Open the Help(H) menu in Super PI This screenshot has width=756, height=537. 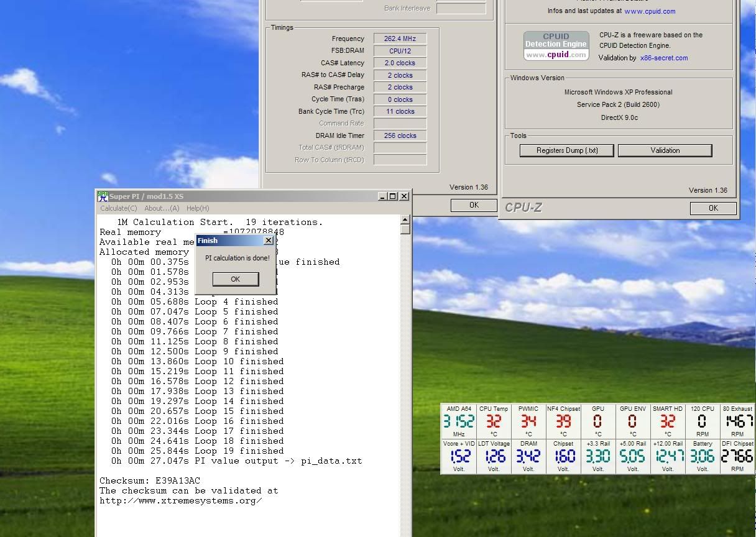tap(198, 208)
